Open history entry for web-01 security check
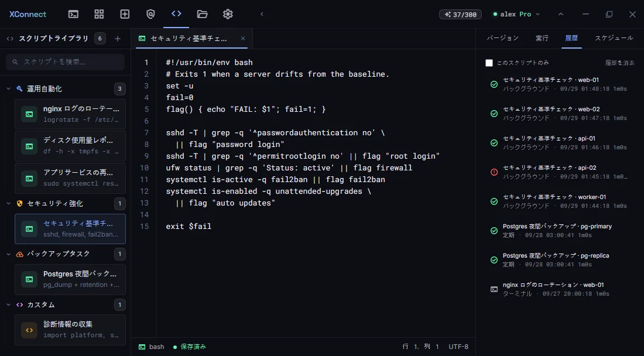The width and height of the screenshot is (644, 356). point(560,84)
